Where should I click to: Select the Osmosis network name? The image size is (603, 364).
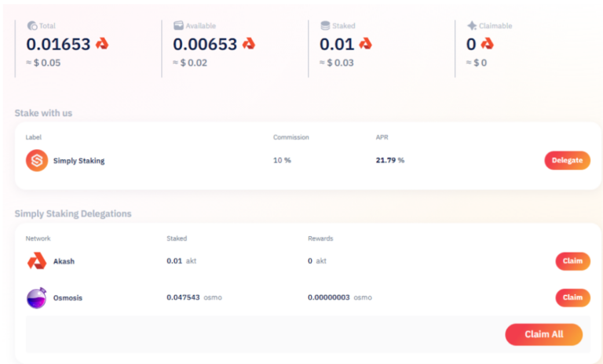(x=68, y=298)
